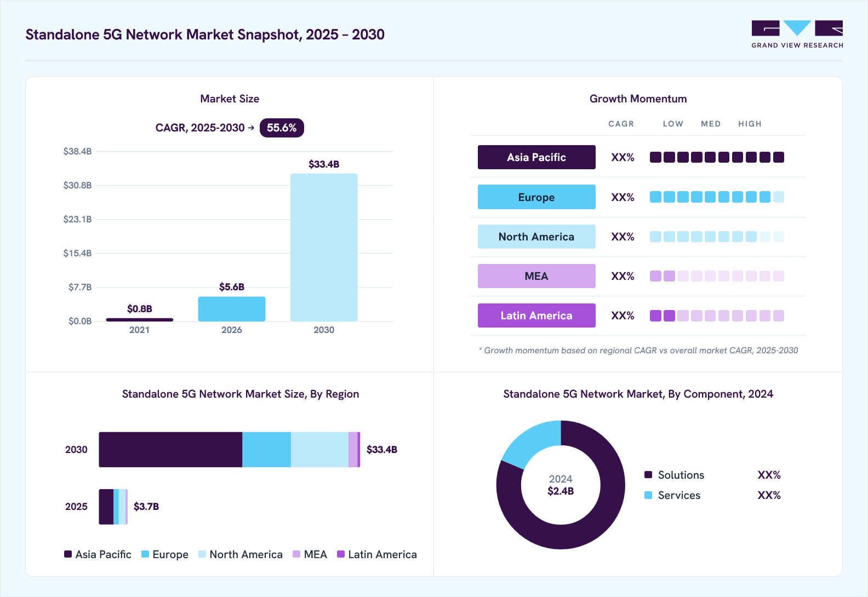Select the 2026 market size bar
This screenshot has width=868, height=597.
point(232,309)
